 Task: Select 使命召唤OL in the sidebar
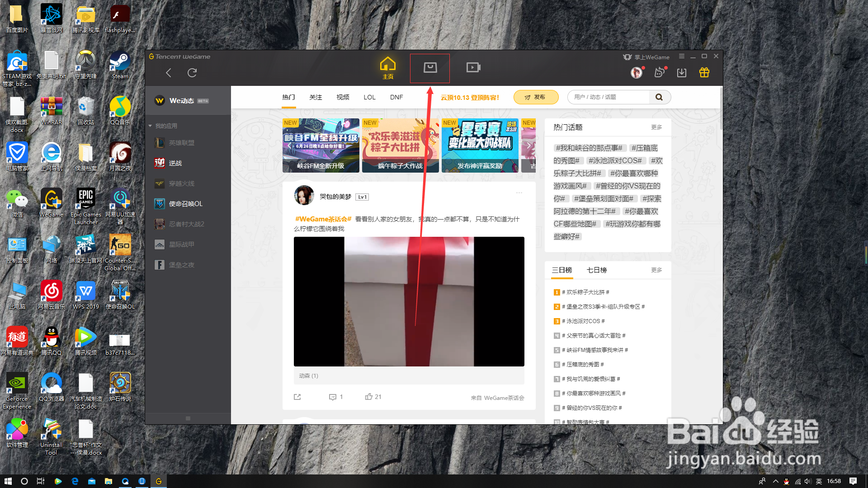[x=185, y=203]
